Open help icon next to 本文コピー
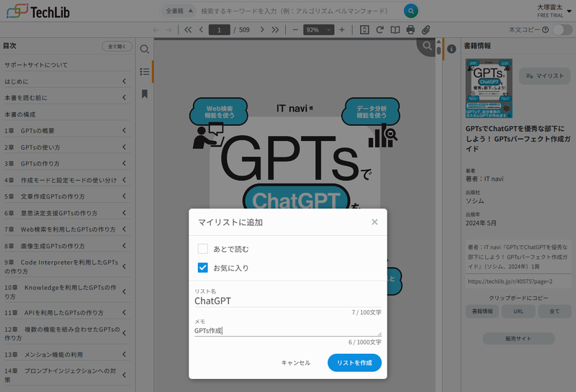 point(546,29)
